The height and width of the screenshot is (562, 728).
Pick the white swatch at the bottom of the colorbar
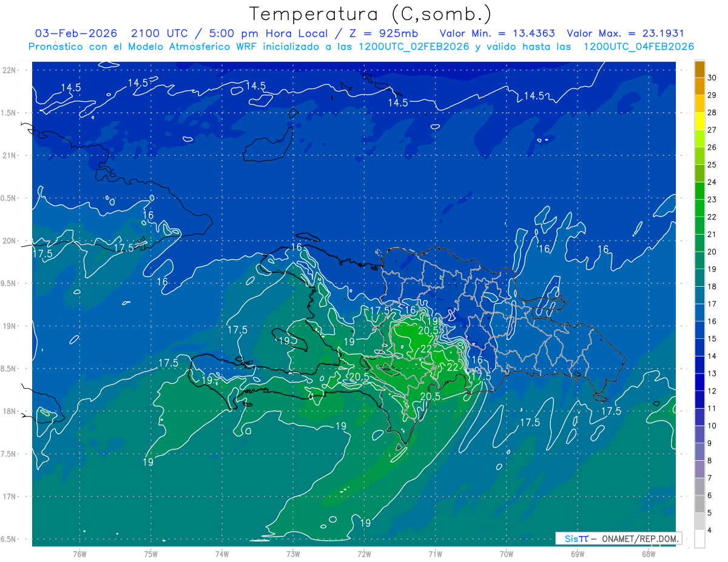699,539
